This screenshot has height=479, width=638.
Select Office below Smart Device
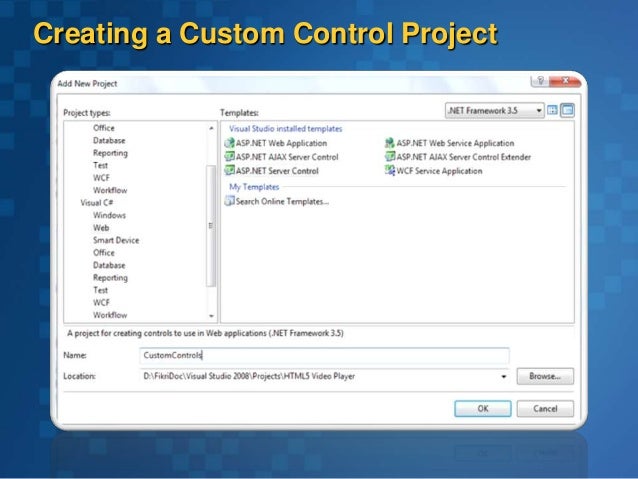click(104, 253)
